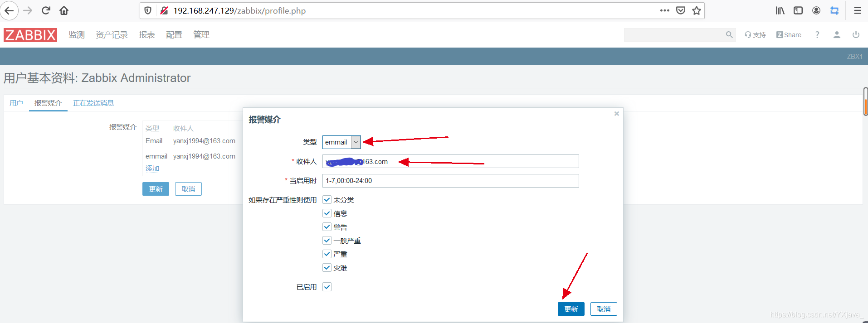This screenshot has height=323, width=868.
Task: Open the user profile icon
Action: 837,35
